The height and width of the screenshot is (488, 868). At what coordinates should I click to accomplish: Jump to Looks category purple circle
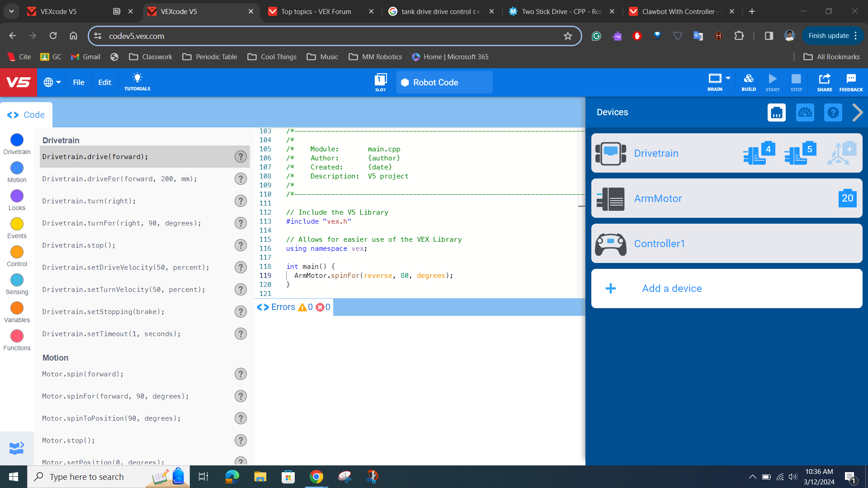17,196
